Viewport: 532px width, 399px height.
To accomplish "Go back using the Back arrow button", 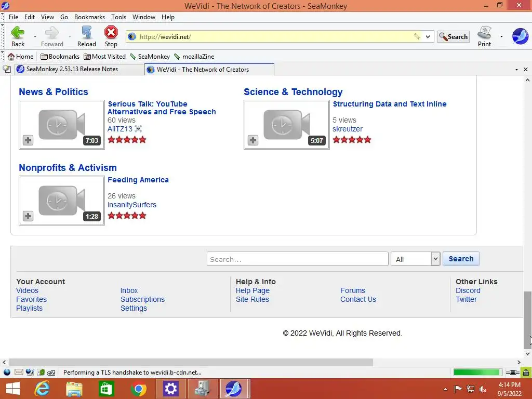I will click(x=18, y=36).
